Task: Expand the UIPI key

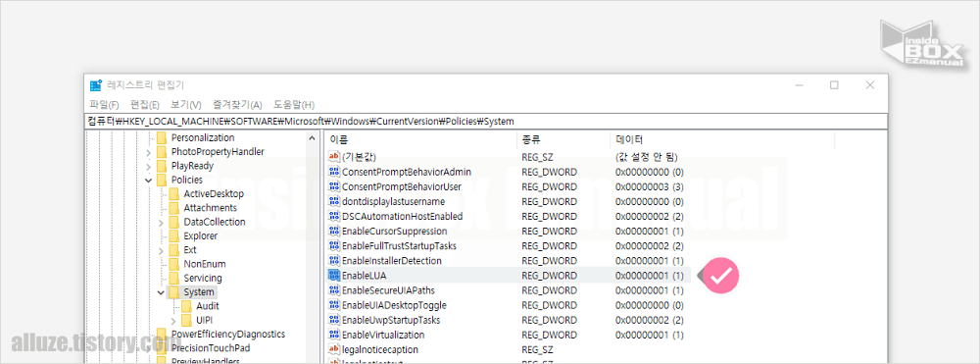Action: [173, 320]
